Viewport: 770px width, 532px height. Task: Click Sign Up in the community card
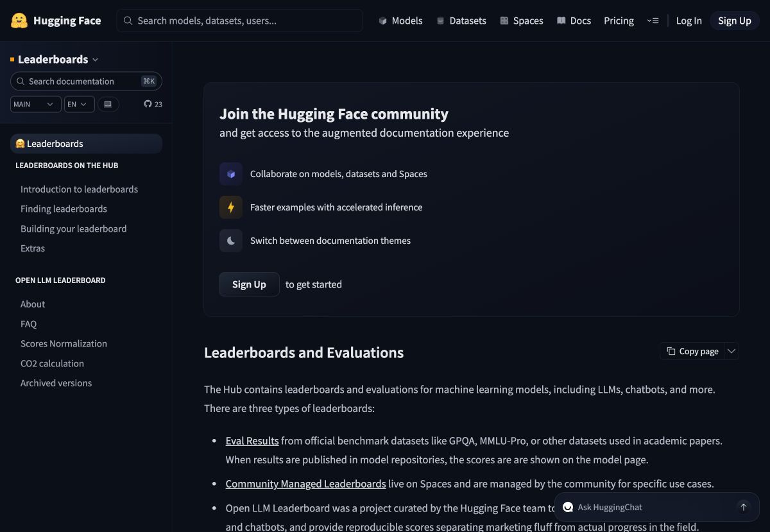(x=249, y=284)
